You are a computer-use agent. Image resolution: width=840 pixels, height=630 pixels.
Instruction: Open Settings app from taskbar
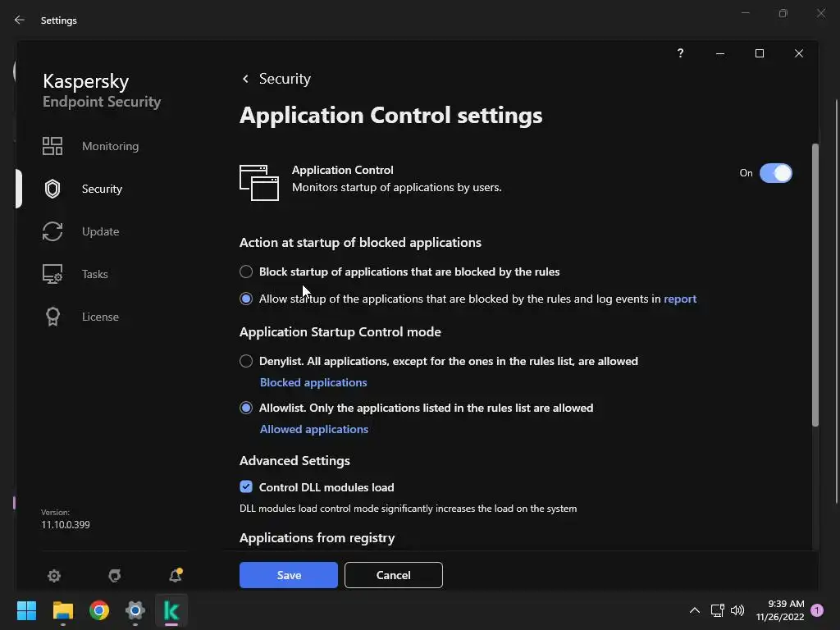click(x=135, y=610)
